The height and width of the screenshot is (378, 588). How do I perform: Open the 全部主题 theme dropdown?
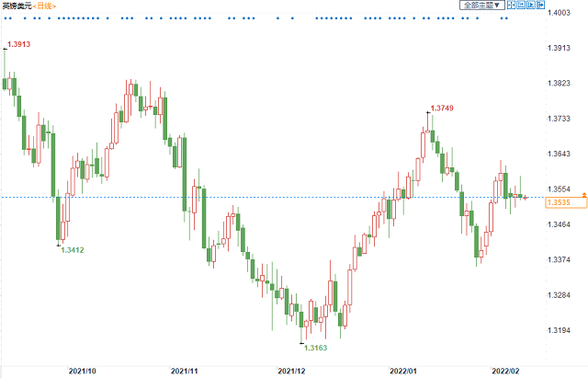482,6
